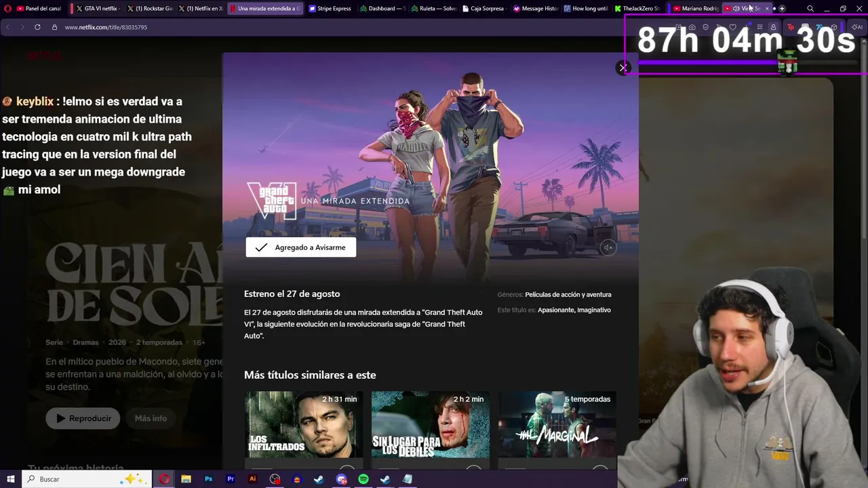Reload the Netflix page
The width and height of the screenshot is (868, 488).
(x=37, y=27)
